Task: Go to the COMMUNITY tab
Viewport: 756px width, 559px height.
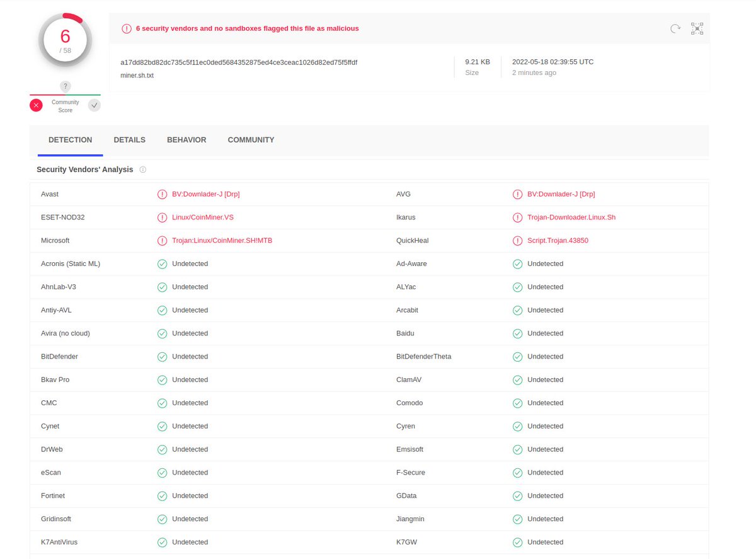Action: (251, 140)
